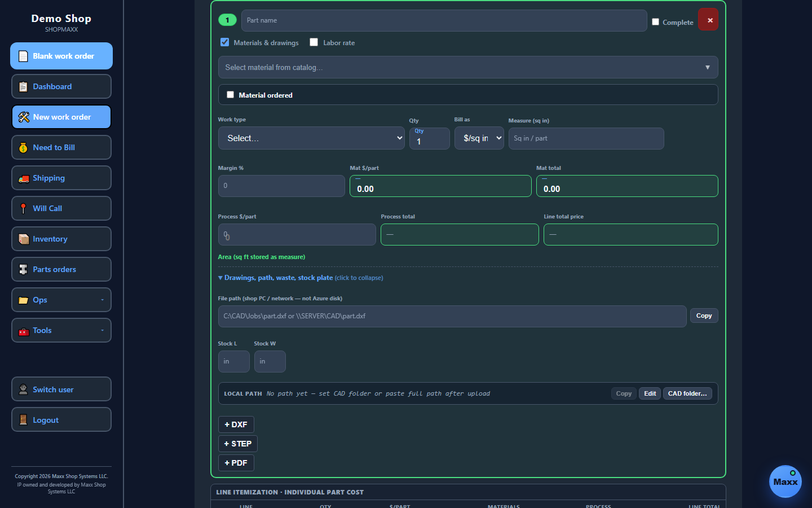Click the Margin % field
Image resolution: width=812 pixels, height=508 pixels.
(281, 186)
